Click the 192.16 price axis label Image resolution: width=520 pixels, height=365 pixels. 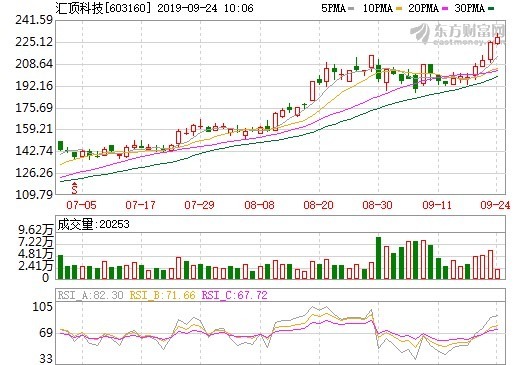(34, 86)
